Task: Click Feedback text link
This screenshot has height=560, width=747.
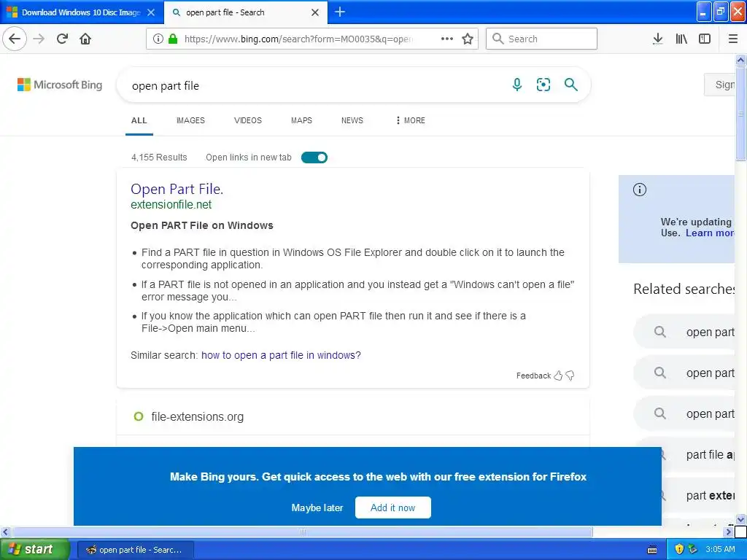Action: 533,376
